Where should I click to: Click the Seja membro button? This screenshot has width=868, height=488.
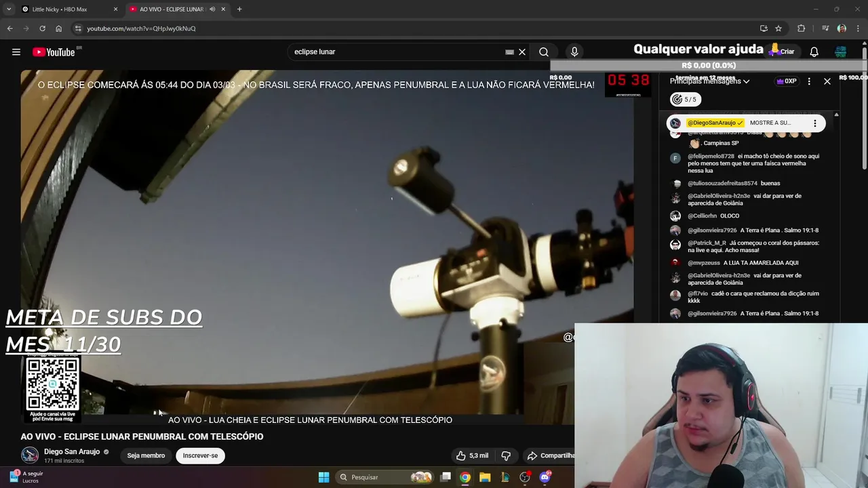click(146, 455)
